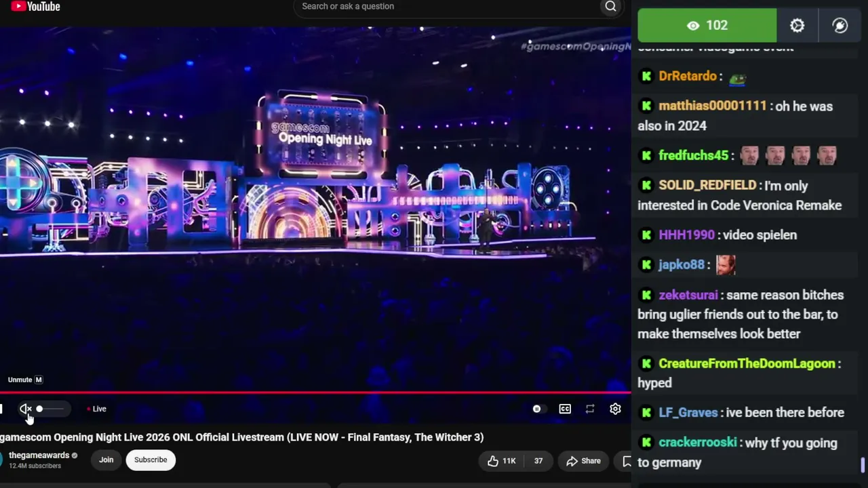The image size is (868, 488).
Task: Click Kick badge icon beside crackerrooski
Action: 646,442
